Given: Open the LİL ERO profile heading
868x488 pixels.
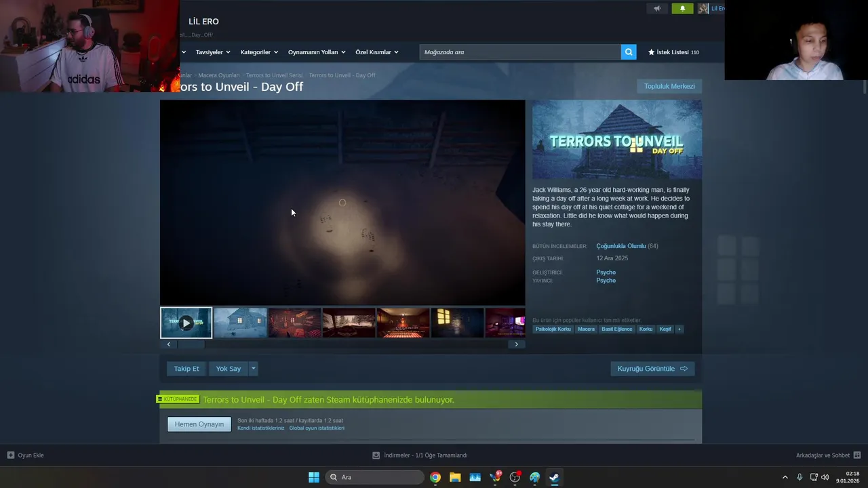Looking at the screenshot, I should (203, 22).
